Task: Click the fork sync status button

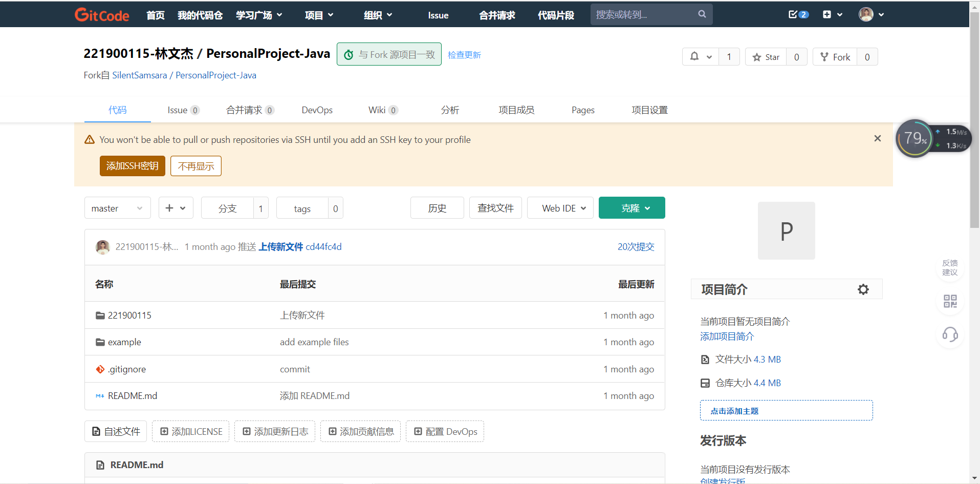Action: tap(389, 54)
